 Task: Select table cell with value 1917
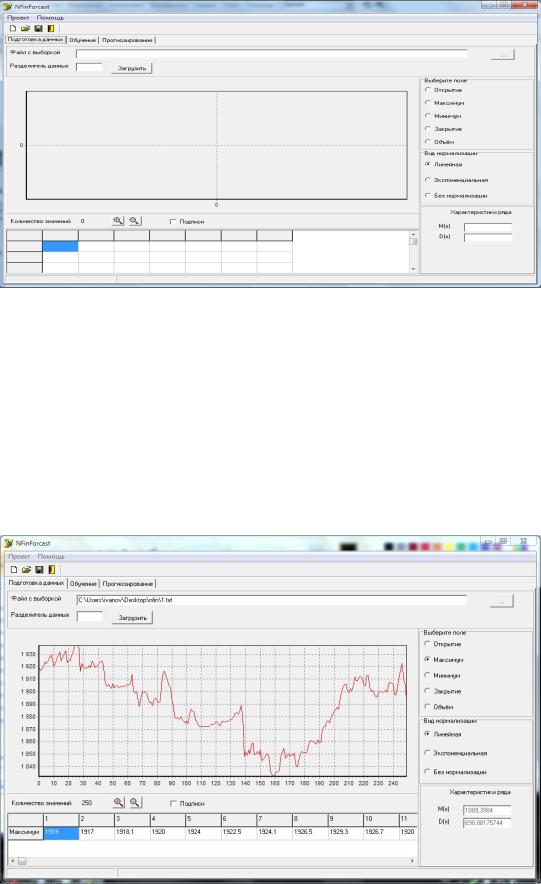click(96, 832)
